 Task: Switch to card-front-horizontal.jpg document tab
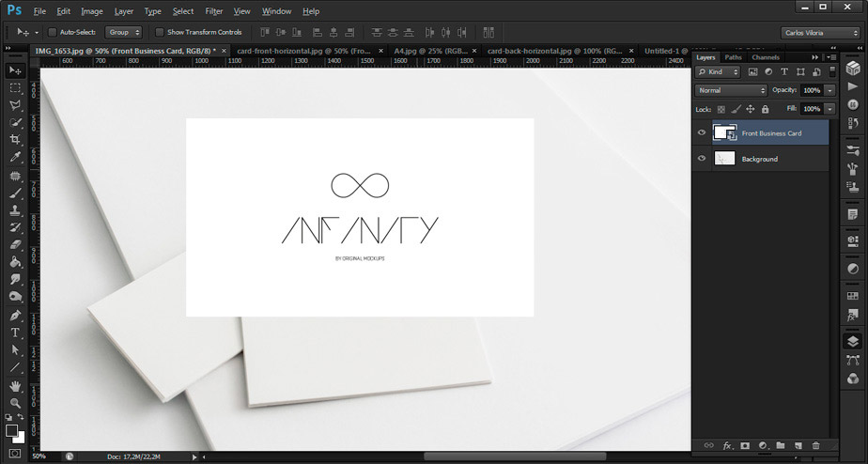pos(303,51)
